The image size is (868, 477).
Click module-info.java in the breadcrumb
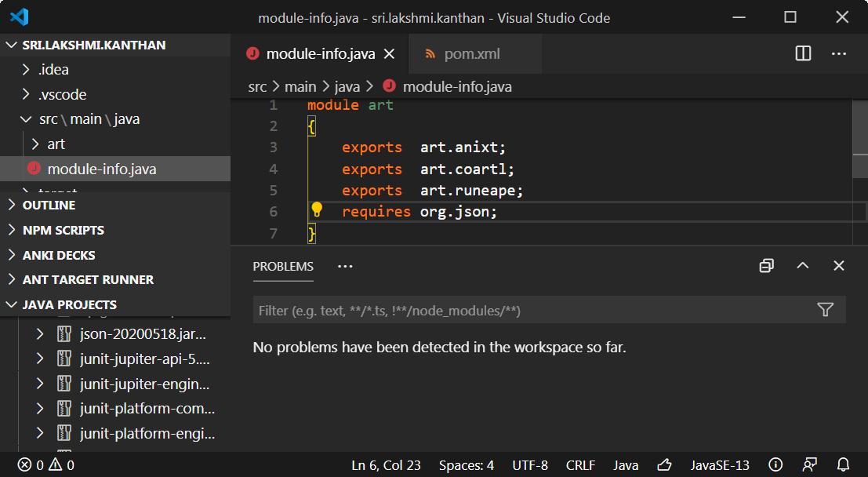[456, 87]
